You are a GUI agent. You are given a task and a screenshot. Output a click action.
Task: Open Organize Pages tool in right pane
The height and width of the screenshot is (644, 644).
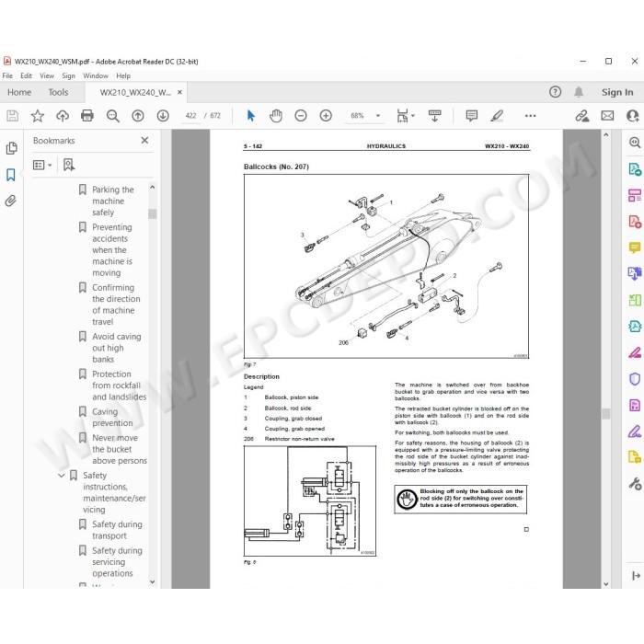click(x=635, y=195)
